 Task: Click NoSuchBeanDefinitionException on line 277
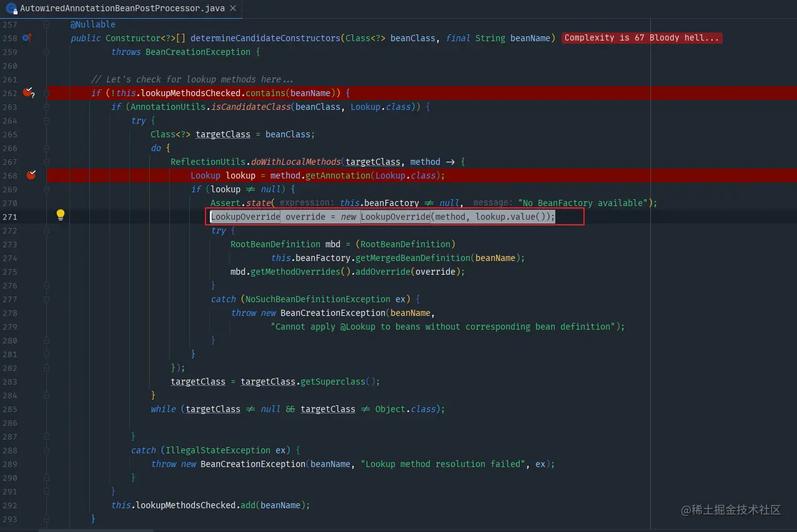click(318, 299)
